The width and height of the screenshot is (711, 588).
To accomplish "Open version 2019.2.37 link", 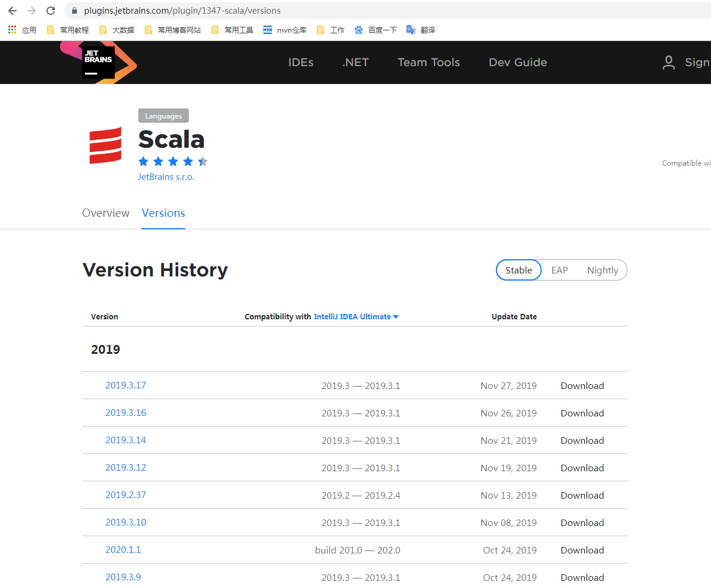I will (x=126, y=495).
